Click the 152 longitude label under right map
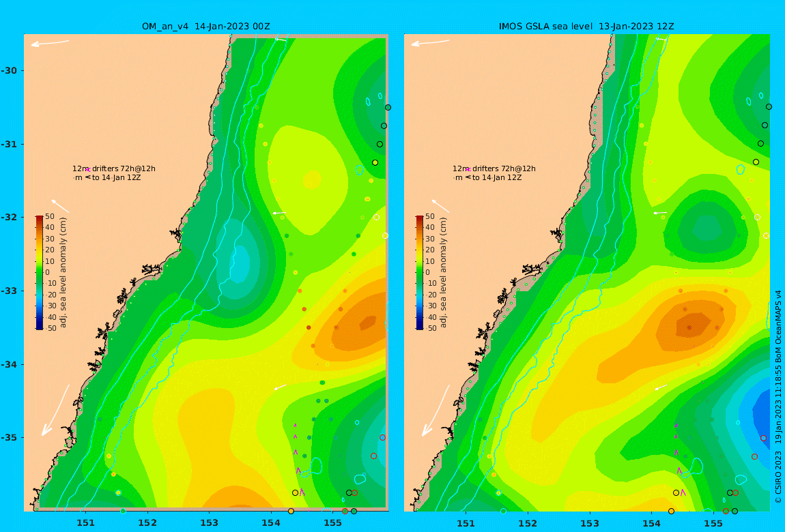Viewport: 785px width, 532px height. 528,523
